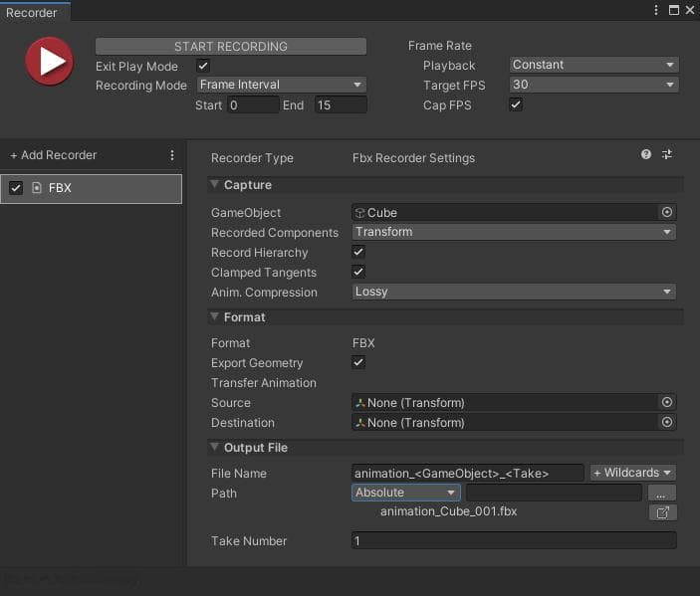Open the Path Absolute dropdown
This screenshot has width=700, height=596.
pos(406,493)
